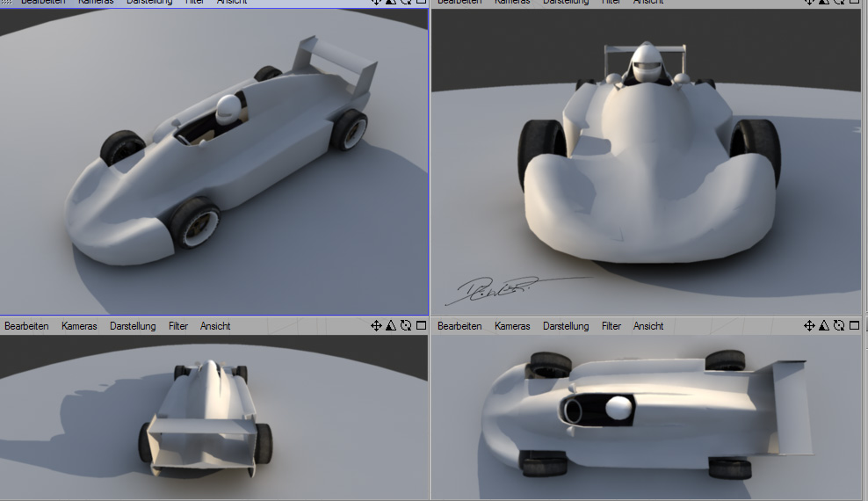Click the rotate camera icon in the top-down viewport
The width and height of the screenshot is (868, 501).
839,326
